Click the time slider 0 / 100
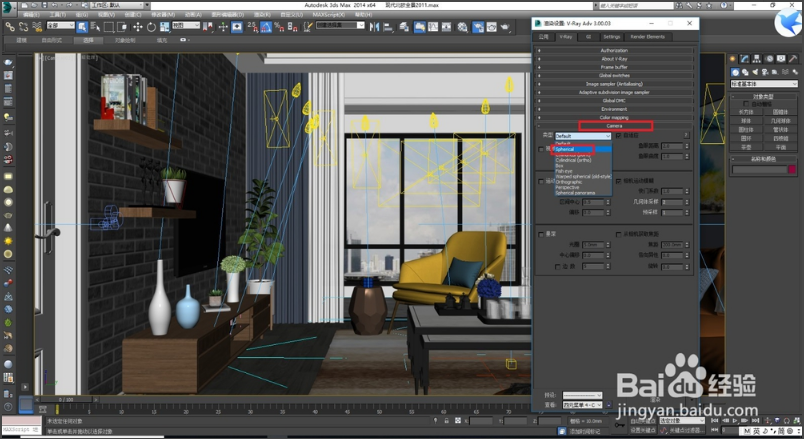 (x=66, y=400)
